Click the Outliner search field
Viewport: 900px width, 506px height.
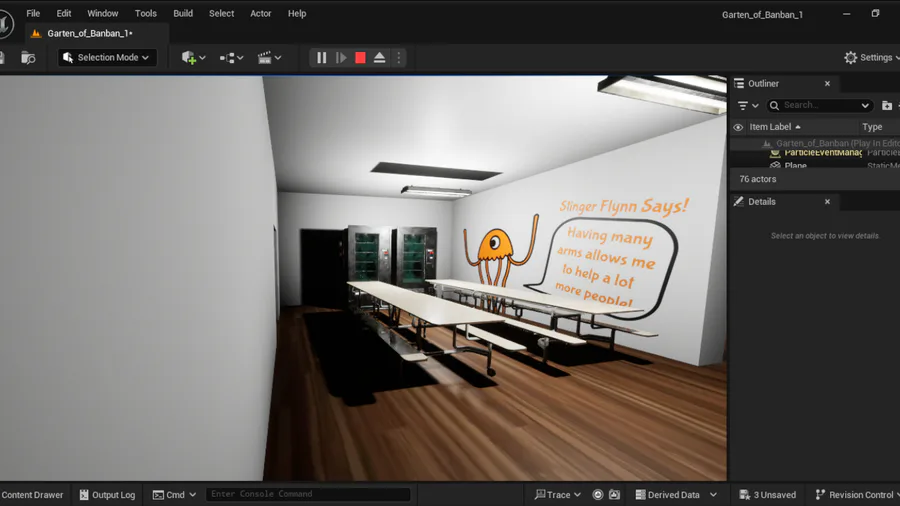click(x=820, y=106)
